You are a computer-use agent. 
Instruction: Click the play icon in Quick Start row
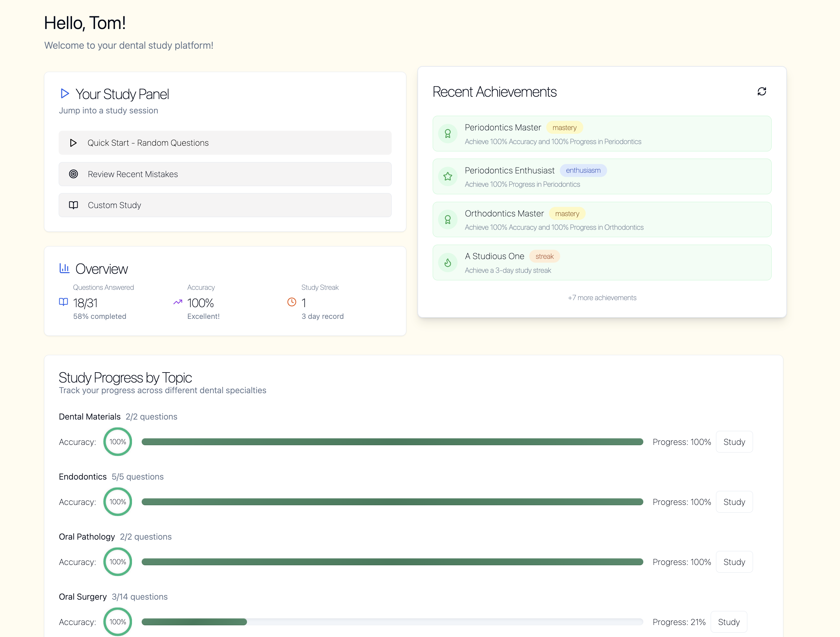point(73,143)
